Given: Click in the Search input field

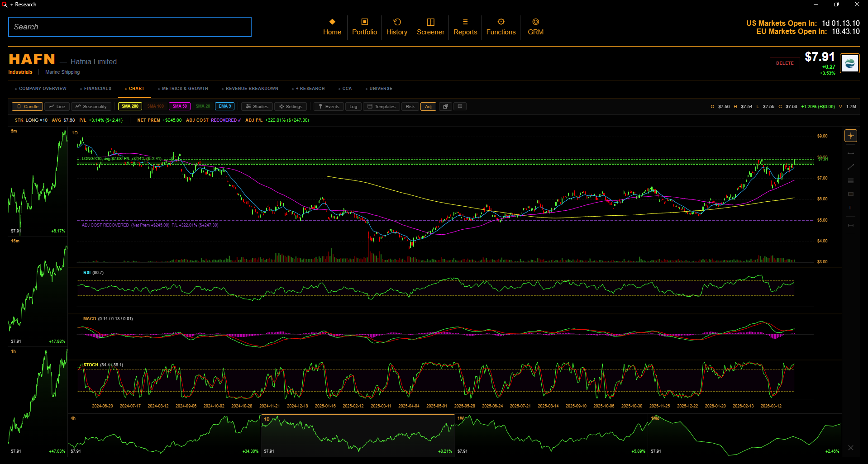Looking at the screenshot, I should 130,27.
